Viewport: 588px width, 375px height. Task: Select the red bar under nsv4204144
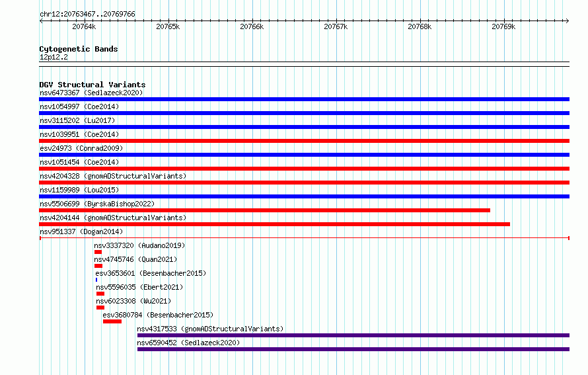pyautogui.click(x=274, y=224)
